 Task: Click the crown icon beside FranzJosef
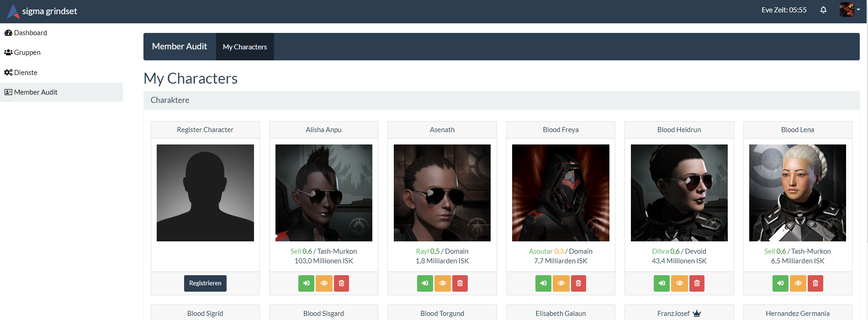(697, 314)
